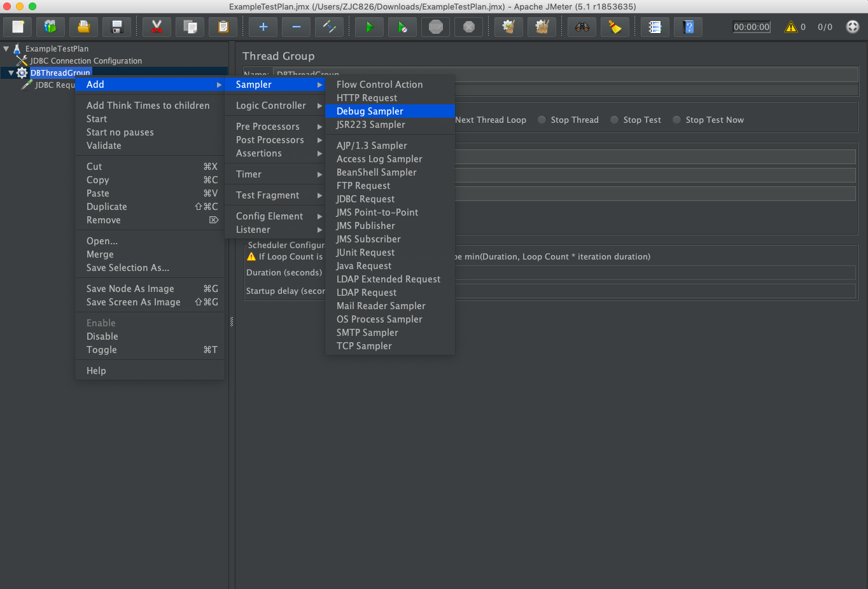
Task: Open the Assertions submenu
Action: [275, 153]
